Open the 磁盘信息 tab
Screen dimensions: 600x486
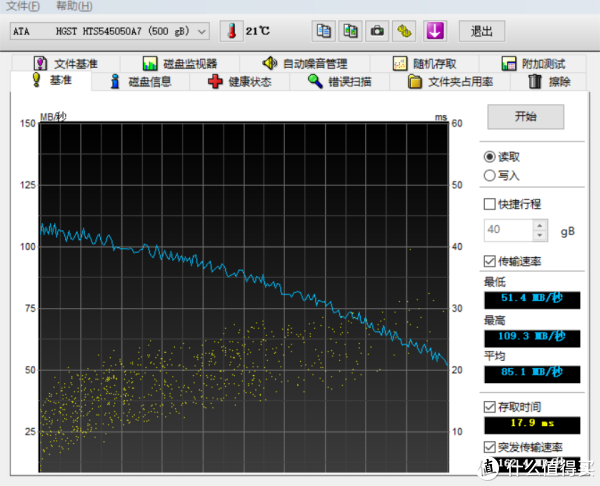[x=140, y=82]
